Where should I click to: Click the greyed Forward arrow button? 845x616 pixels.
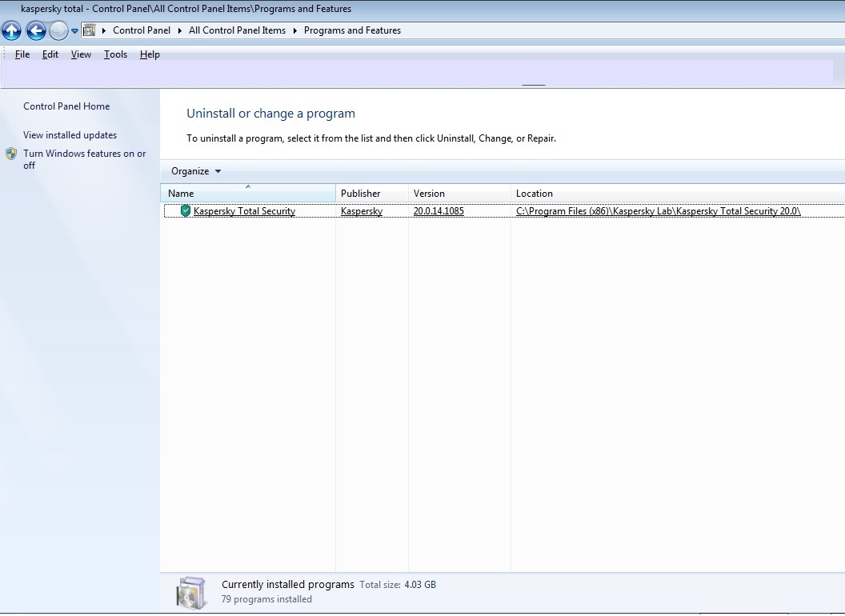click(x=58, y=30)
